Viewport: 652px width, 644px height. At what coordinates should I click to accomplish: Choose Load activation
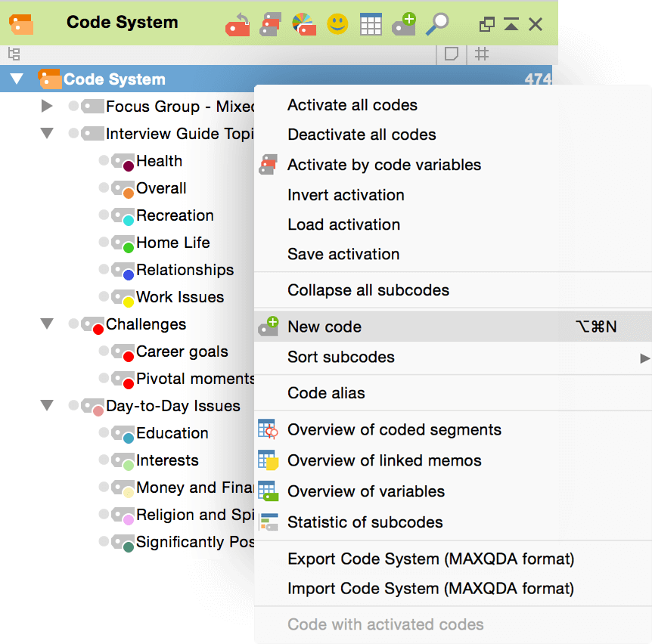pyautogui.click(x=452, y=224)
